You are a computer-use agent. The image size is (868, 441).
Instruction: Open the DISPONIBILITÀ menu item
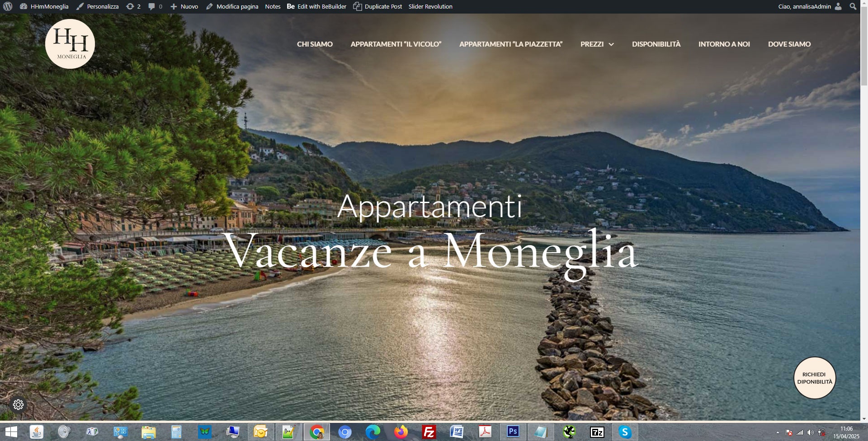(656, 44)
